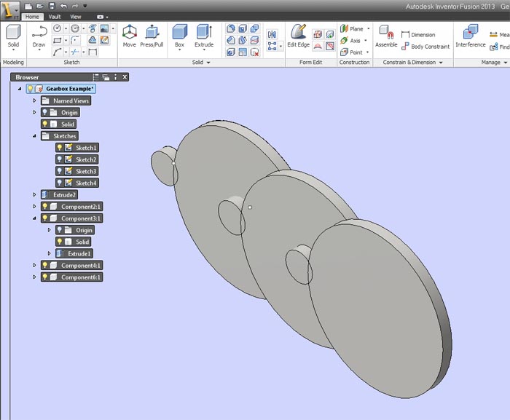Select the Extrude tool
This screenshot has width=510, height=420.
[x=204, y=36]
